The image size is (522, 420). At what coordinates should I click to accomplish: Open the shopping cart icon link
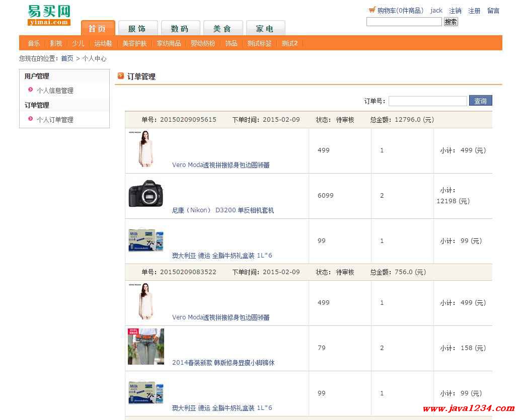tap(372, 10)
